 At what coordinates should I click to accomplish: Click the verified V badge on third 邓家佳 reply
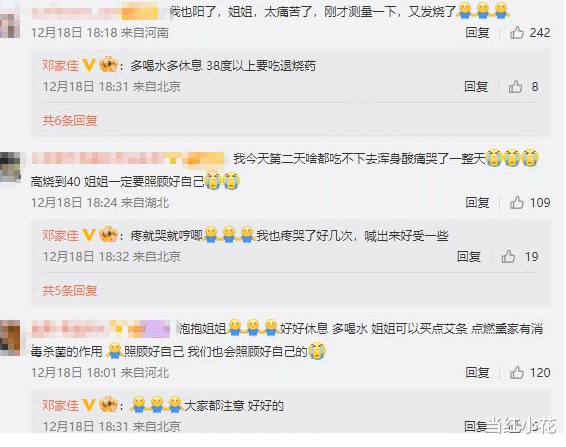pyautogui.click(x=89, y=405)
